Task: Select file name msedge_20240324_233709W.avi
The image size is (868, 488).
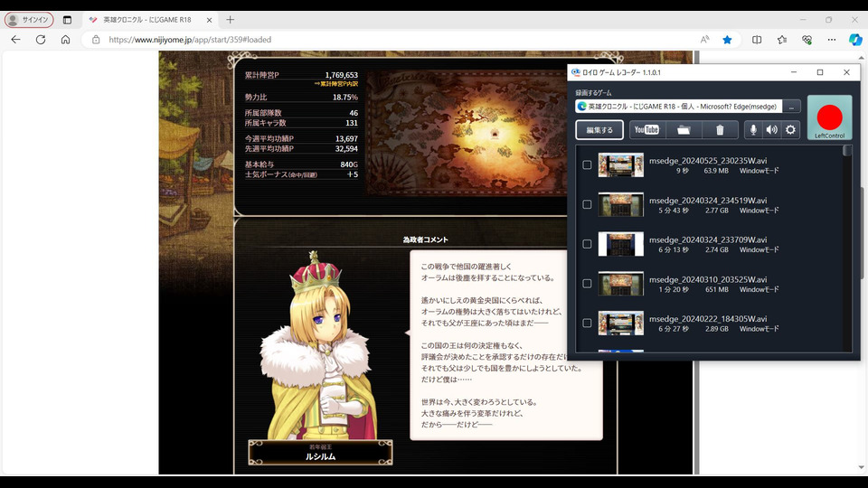Action: (708, 239)
